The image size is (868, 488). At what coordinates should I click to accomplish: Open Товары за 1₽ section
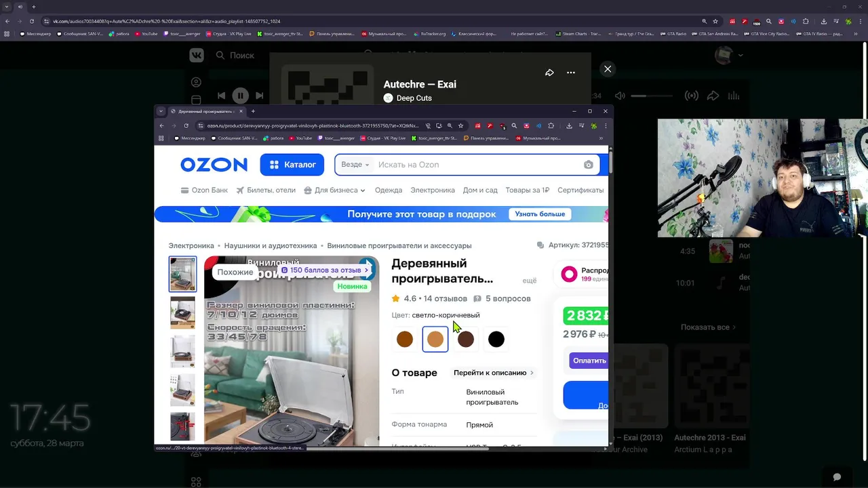pos(527,190)
